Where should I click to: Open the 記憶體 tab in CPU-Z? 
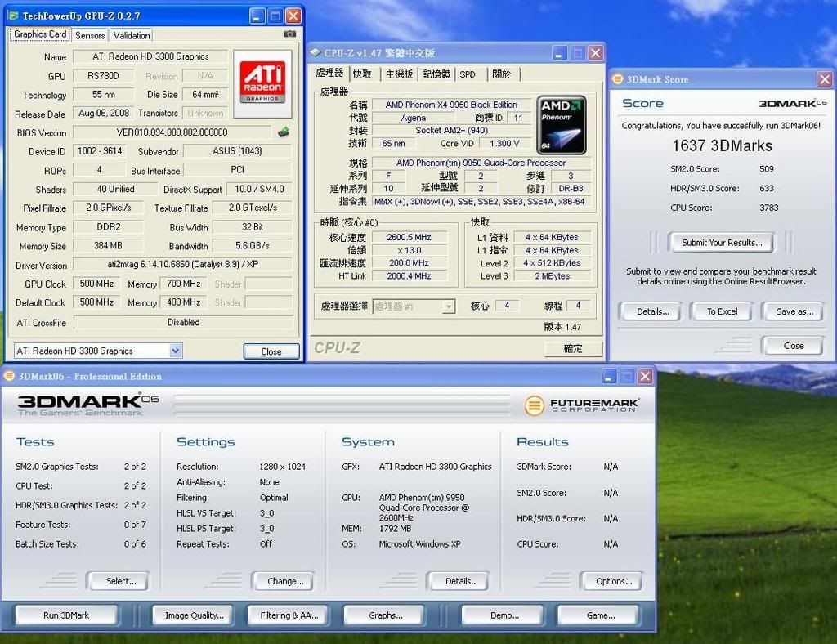point(436,74)
